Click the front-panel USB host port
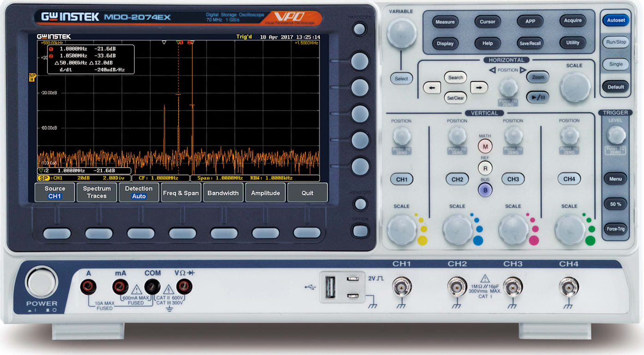This screenshot has width=644, height=355. click(330, 287)
